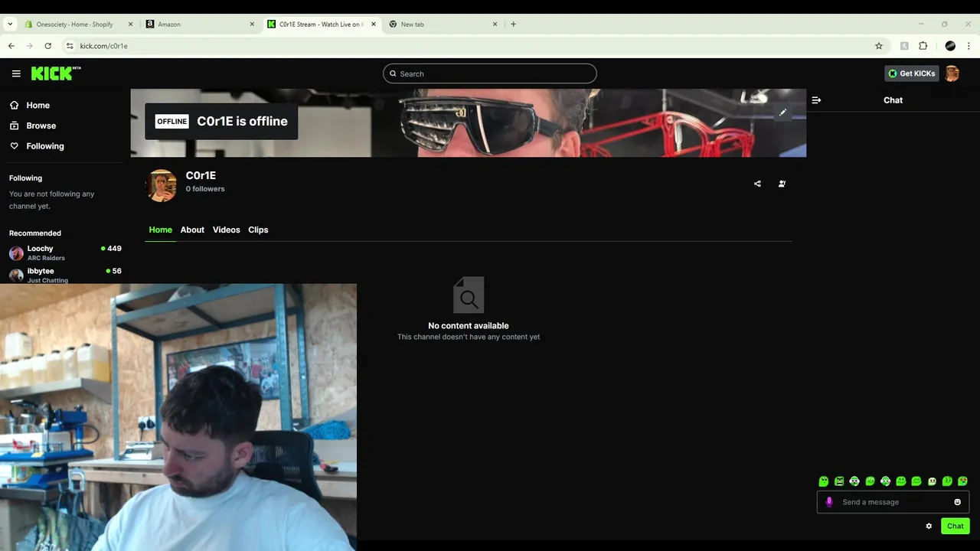Open recommended channel Loochy
The height and width of the screenshot is (551, 980).
[65, 253]
